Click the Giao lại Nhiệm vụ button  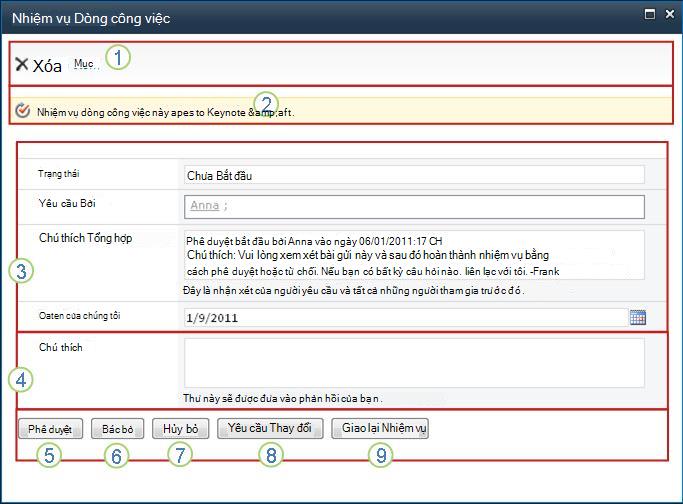coord(380,428)
